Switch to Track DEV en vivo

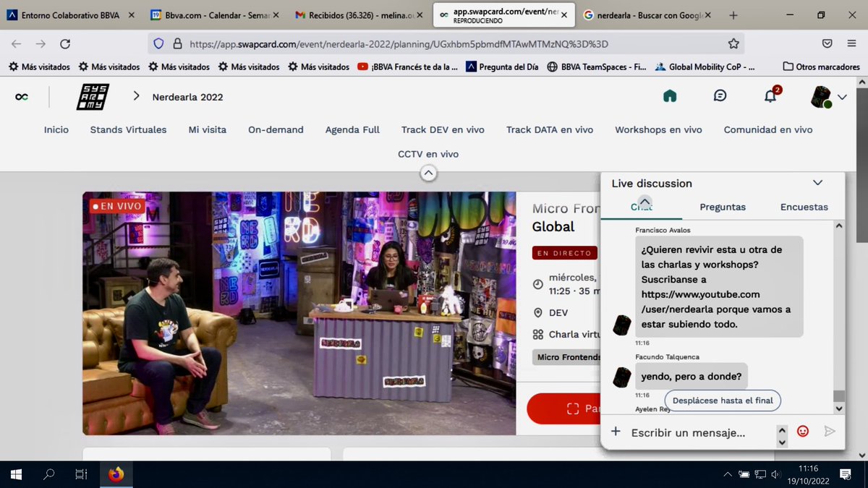443,129
